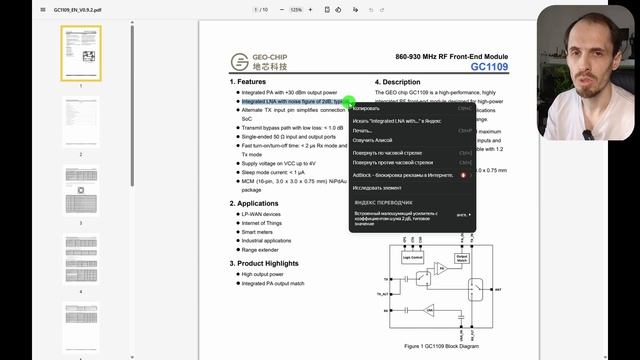Click the Output Match block in diagram
This screenshot has width=640, height=360.
click(x=462, y=258)
